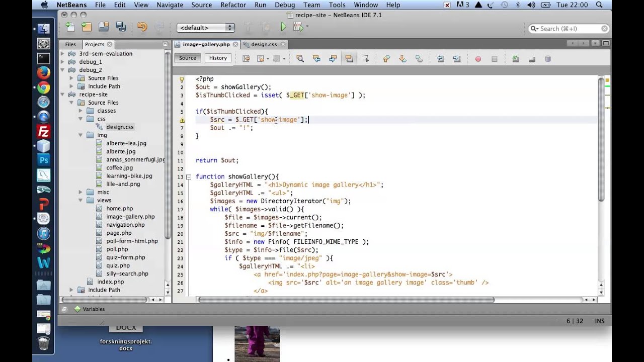
Task: Collapse the showGallery function code fold
Action: click(189, 177)
